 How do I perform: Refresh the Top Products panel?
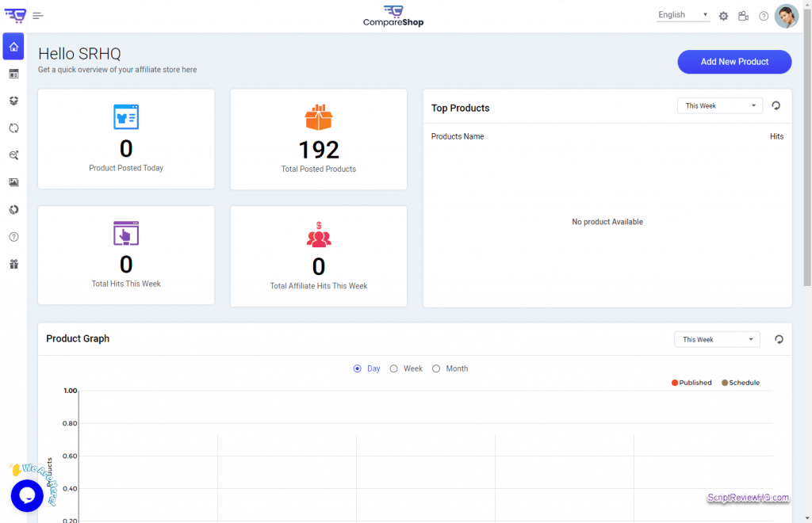776,105
